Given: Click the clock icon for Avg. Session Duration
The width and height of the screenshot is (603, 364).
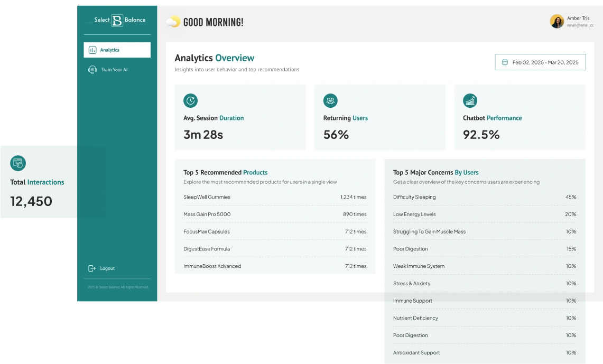Looking at the screenshot, I should pos(190,100).
